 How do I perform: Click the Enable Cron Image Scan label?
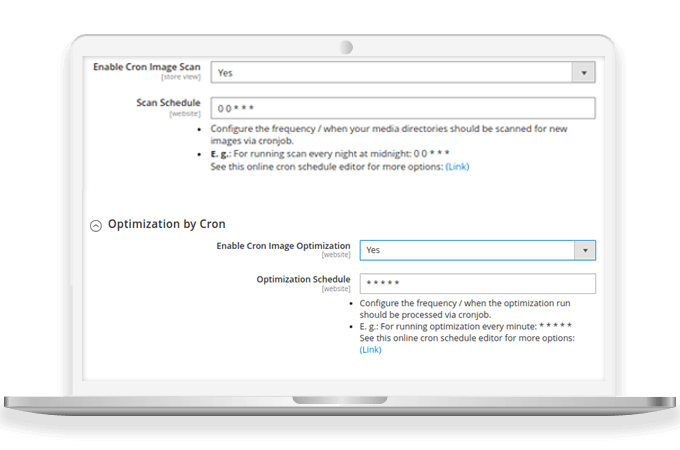[146, 66]
